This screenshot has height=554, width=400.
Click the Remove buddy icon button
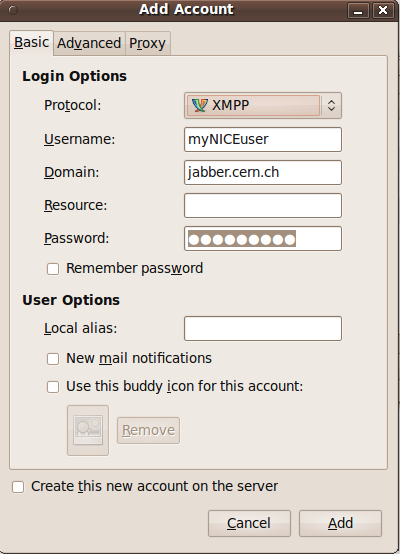tap(148, 430)
